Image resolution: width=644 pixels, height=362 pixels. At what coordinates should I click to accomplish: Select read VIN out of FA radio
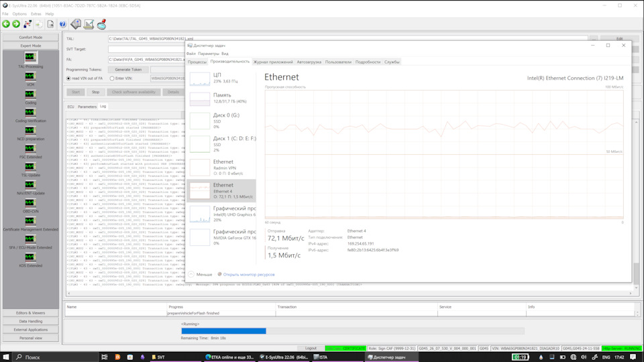[x=68, y=78]
